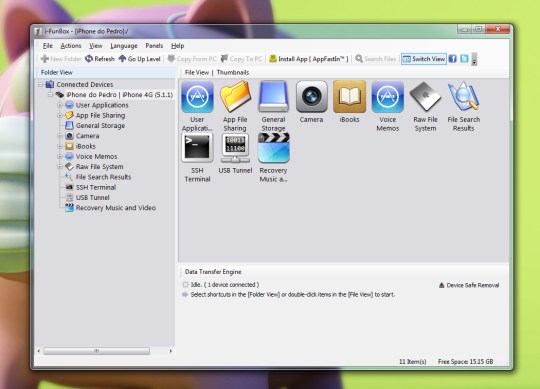
Task: Open the User Applications thumbnail icon
Action: (197, 97)
